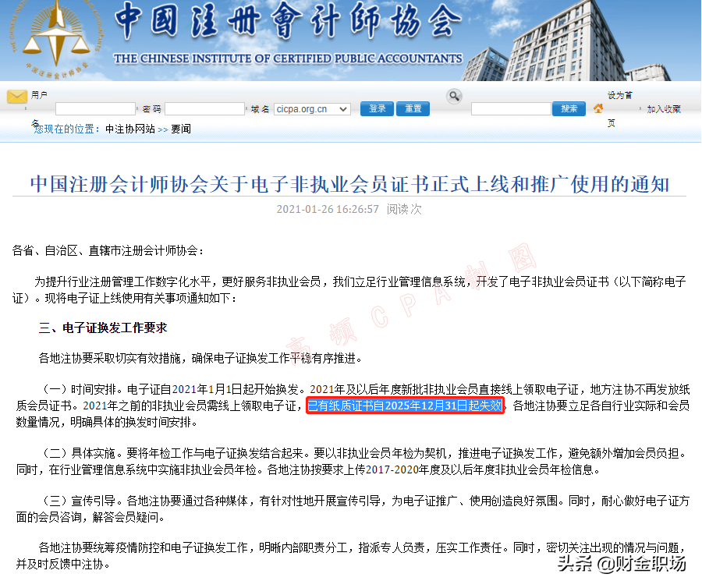Viewport: 702px width, 588px height.
Task: Open 中注协网站 breadcrumb link
Action: pyautogui.click(x=129, y=129)
